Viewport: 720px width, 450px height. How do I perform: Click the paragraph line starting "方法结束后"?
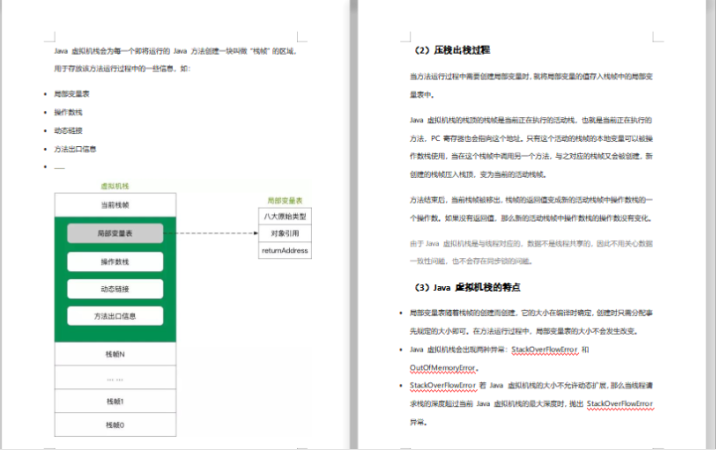coord(531,200)
